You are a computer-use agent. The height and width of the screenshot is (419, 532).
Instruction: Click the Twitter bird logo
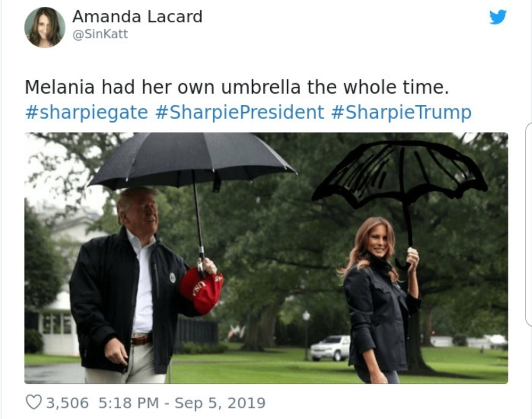coord(498,17)
